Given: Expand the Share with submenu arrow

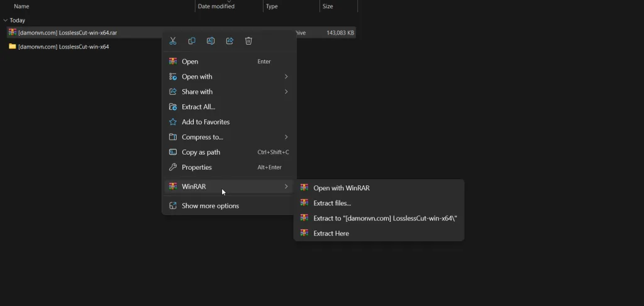Looking at the screenshot, I should [286, 92].
